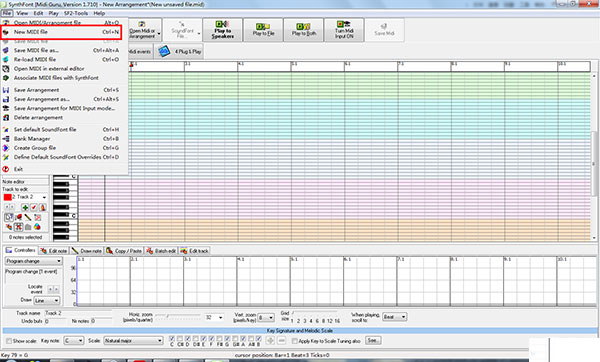Click the piano roll vertical scrollbar
The image size is (600, 362).
(594, 157)
